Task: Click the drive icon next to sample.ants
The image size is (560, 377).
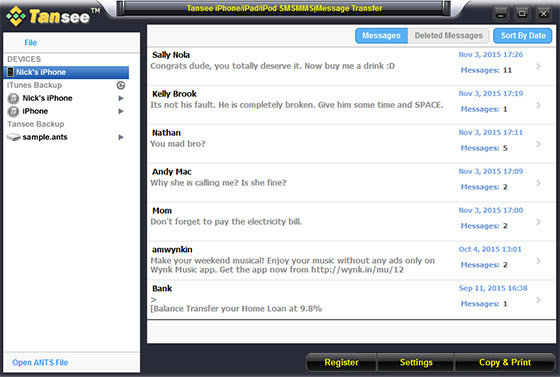Action: pos(13,137)
